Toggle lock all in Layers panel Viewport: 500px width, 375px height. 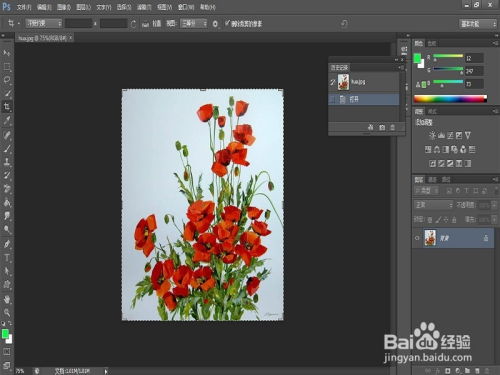coord(454,220)
